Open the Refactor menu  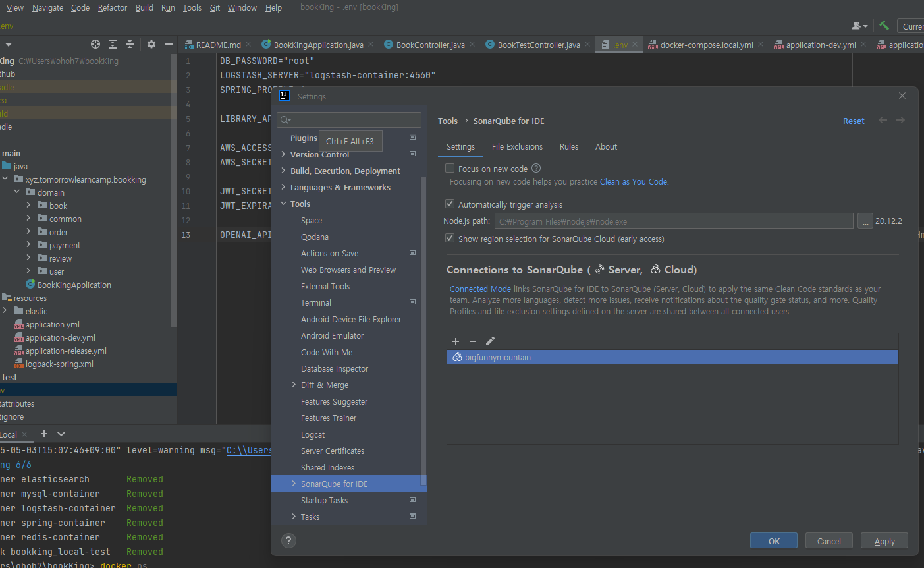click(113, 7)
